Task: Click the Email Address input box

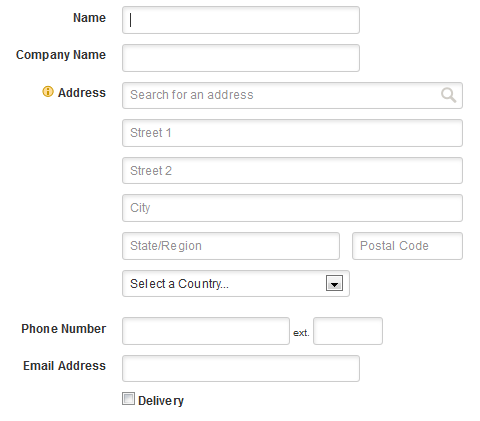Action: tap(241, 368)
